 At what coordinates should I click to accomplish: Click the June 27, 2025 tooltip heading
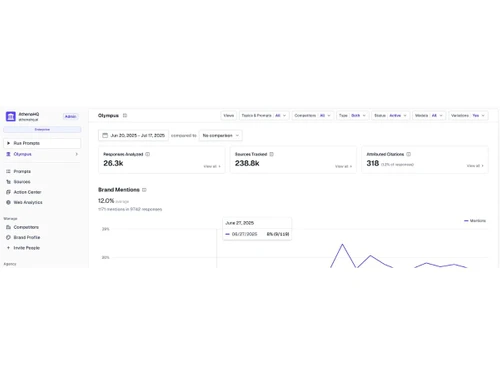tap(240, 223)
